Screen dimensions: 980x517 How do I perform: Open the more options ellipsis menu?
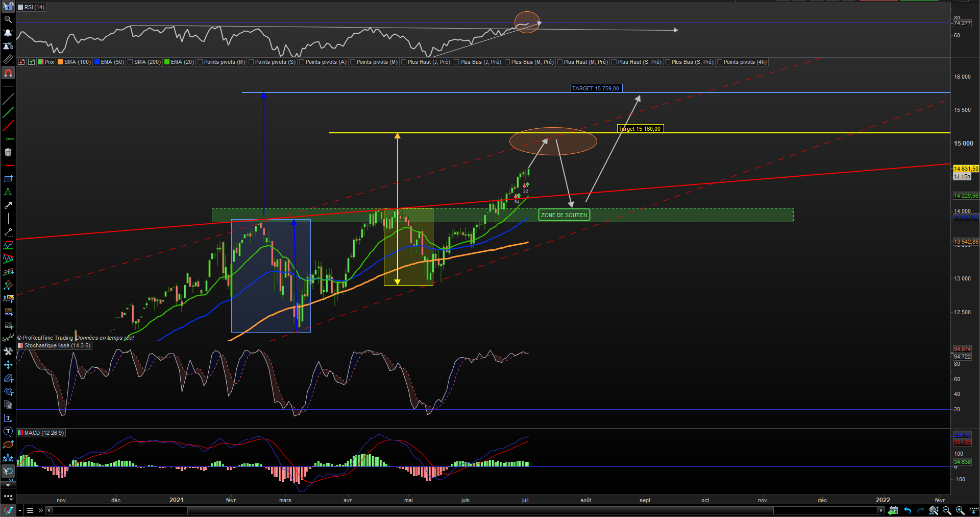pos(8,496)
